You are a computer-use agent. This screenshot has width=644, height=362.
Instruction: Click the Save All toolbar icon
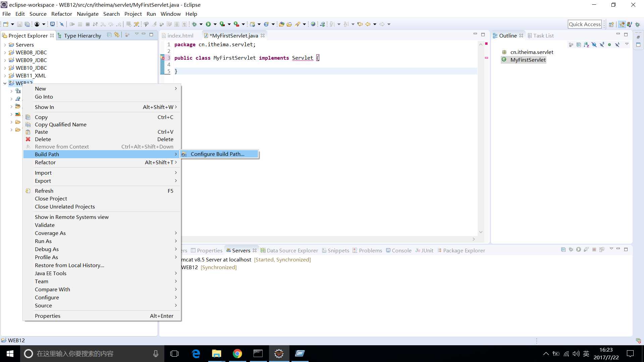click(27, 24)
